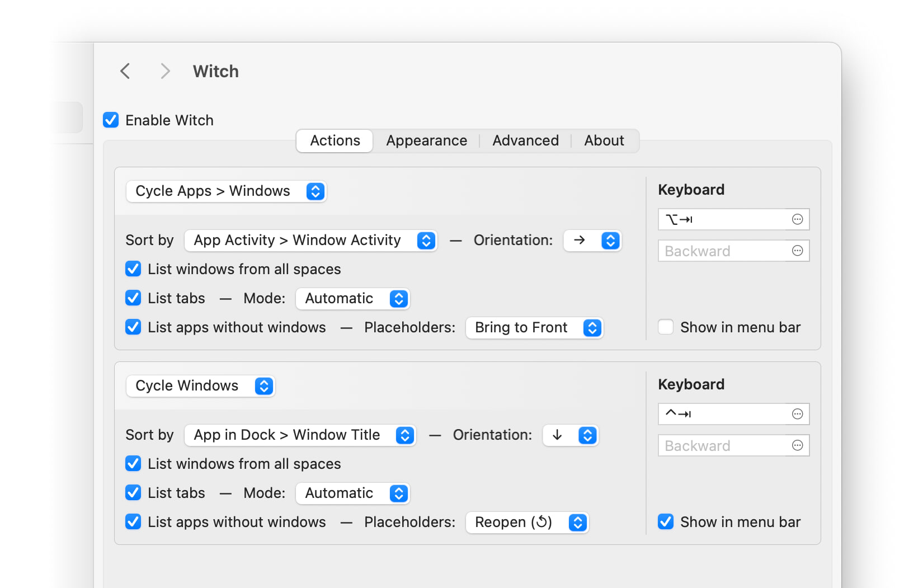
Task: Uncheck List apps without windows, Reopen row
Action: click(133, 521)
